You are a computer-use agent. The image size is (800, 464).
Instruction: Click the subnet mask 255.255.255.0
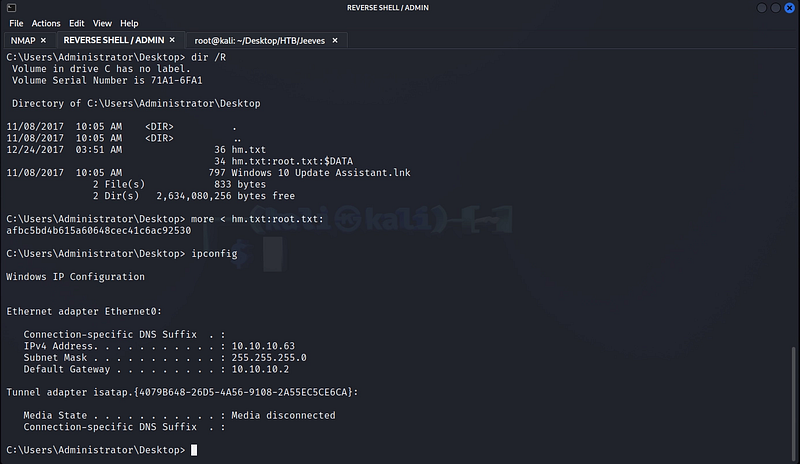269,357
